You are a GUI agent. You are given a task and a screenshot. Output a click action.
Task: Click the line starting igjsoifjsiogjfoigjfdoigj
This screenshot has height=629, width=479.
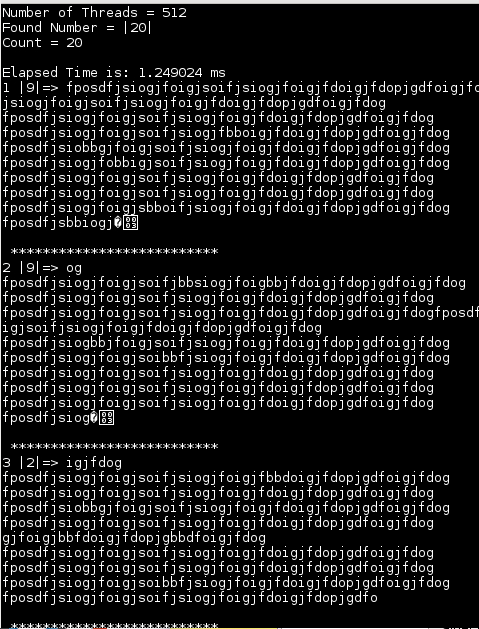pyautogui.click(x=162, y=328)
